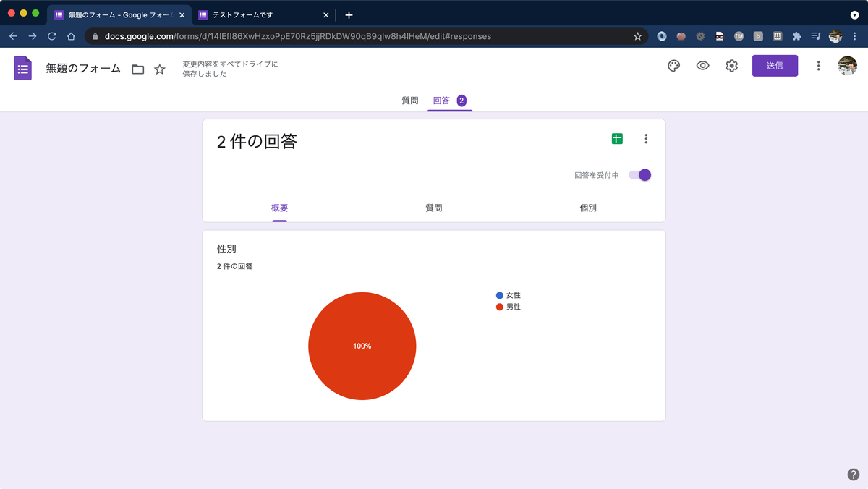Viewport: 868px width, 489px height.
Task: Open response options three-dot menu
Action: pos(646,139)
